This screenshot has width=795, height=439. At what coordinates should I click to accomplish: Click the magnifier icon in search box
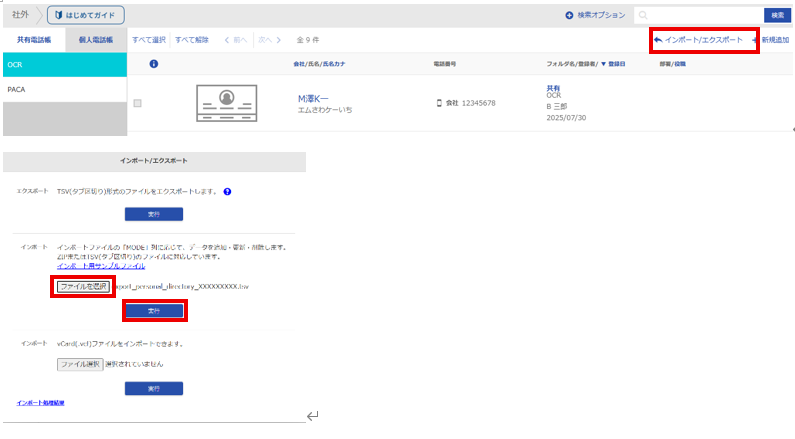pos(643,15)
